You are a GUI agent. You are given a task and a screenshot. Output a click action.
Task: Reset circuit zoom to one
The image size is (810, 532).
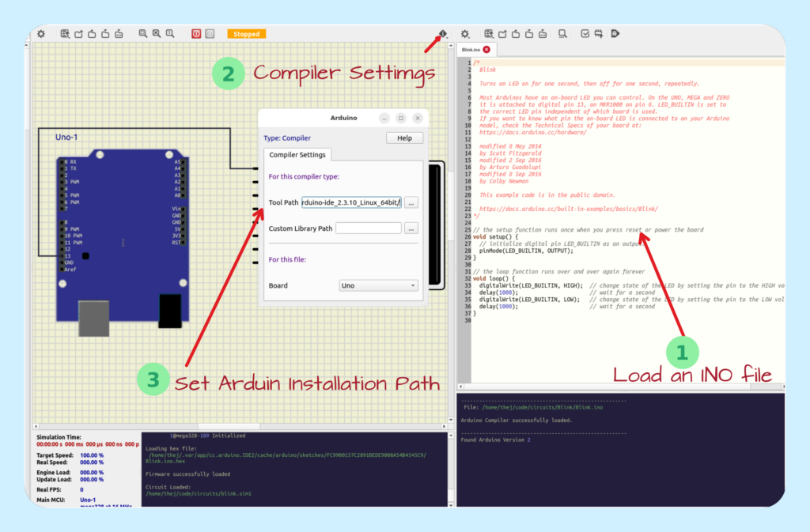click(x=170, y=34)
